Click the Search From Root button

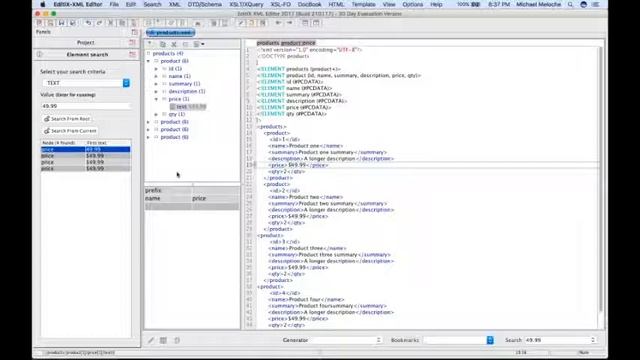[67, 119]
